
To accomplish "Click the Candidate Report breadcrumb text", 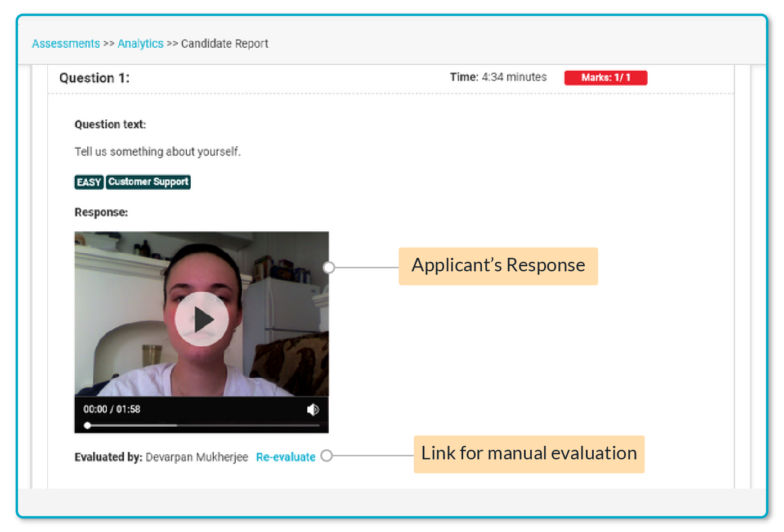I will click(225, 43).
